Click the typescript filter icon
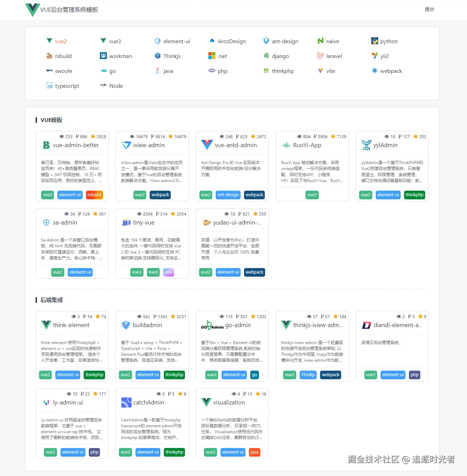 pos(49,85)
